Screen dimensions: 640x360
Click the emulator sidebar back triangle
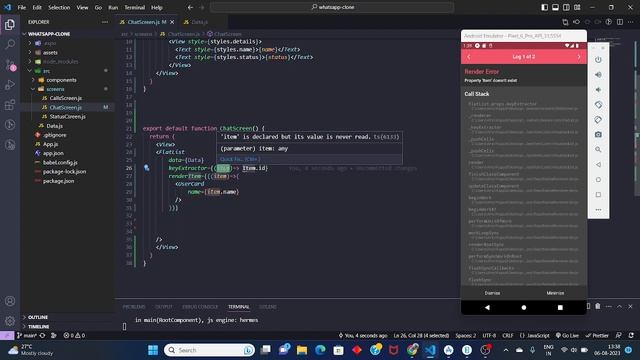[x=598, y=165]
